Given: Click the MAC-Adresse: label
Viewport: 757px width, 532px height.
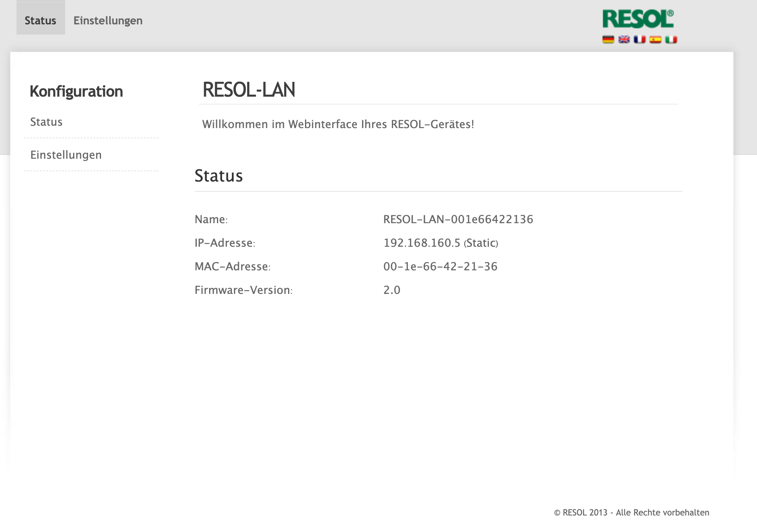Looking at the screenshot, I should tap(233, 266).
